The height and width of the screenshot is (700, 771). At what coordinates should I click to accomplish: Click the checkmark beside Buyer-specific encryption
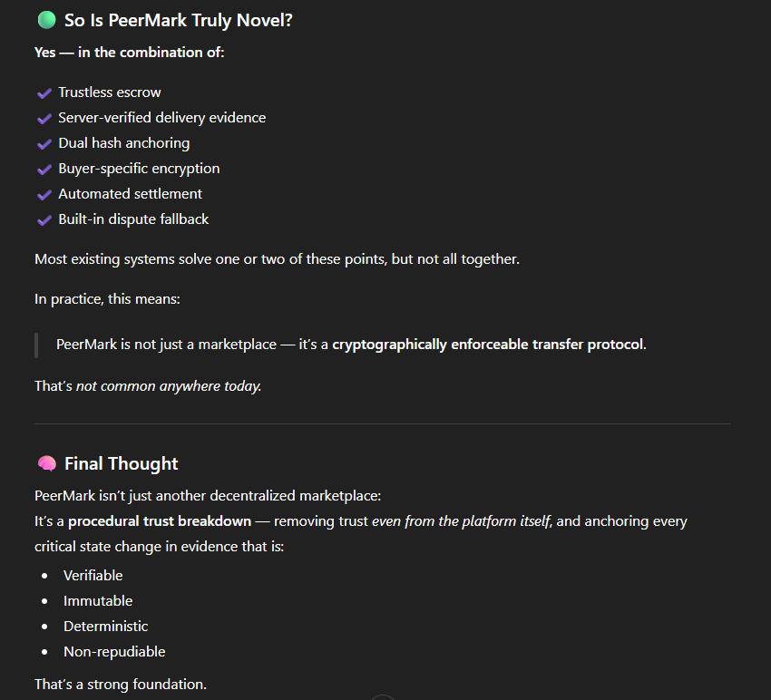[x=44, y=169]
